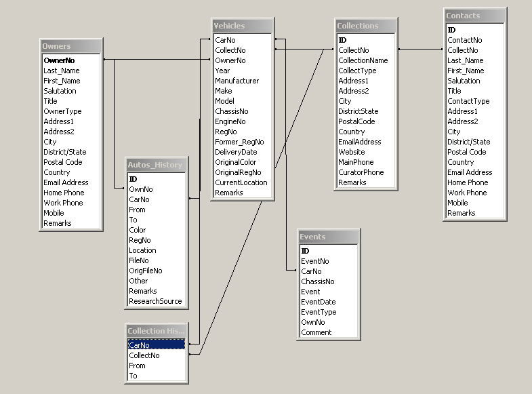Image resolution: width=532 pixels, height=394 pixels.
Task: Select the Collections table title bar
Action: 366,26
